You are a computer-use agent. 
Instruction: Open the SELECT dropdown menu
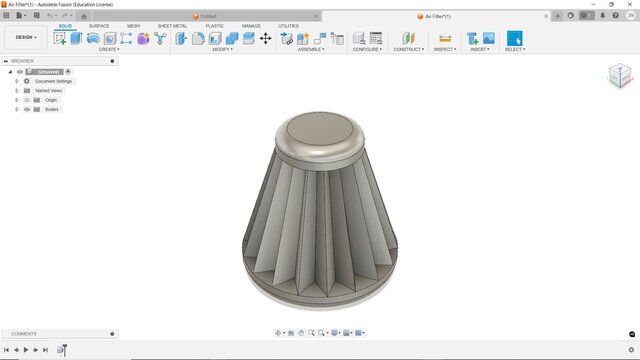point(515,49)
